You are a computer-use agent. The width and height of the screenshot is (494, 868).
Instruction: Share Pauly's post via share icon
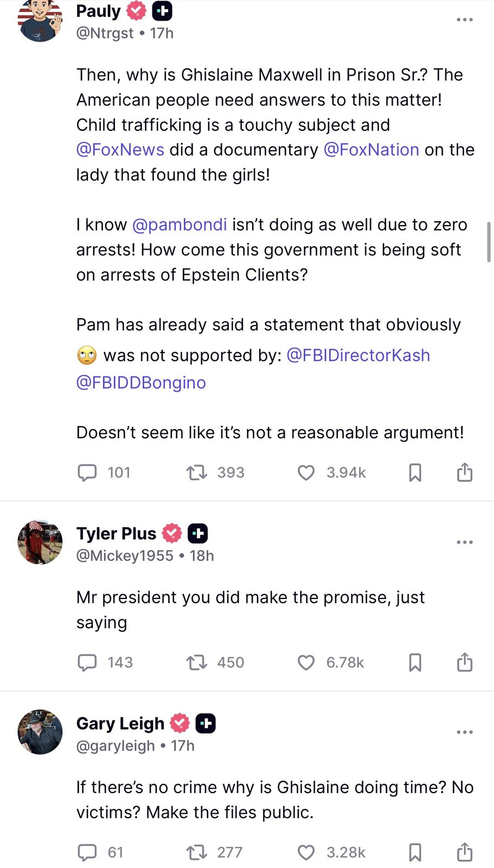click(465, 472)
